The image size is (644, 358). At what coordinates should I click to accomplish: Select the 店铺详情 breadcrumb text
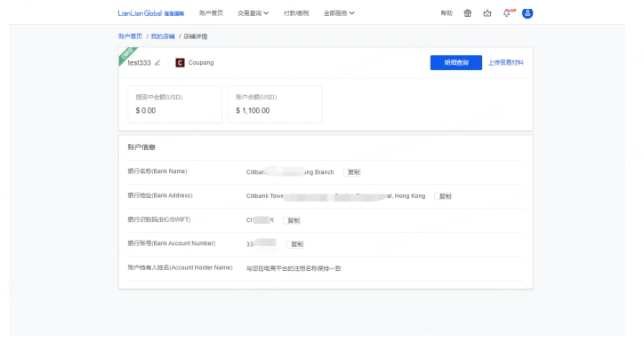[x=196, y=36]
